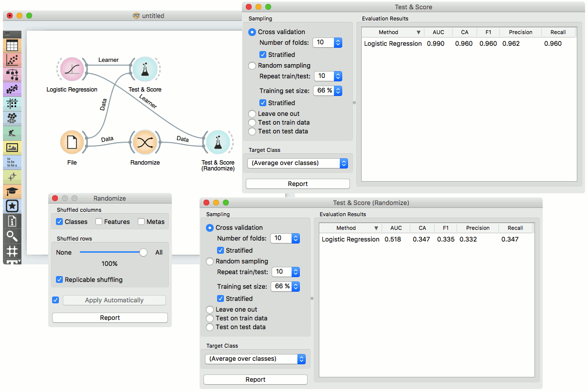The height and width of the screenshot is (391, 588).
Task: Uncheck Replicable shuffling checkbox
Action: 59,280
